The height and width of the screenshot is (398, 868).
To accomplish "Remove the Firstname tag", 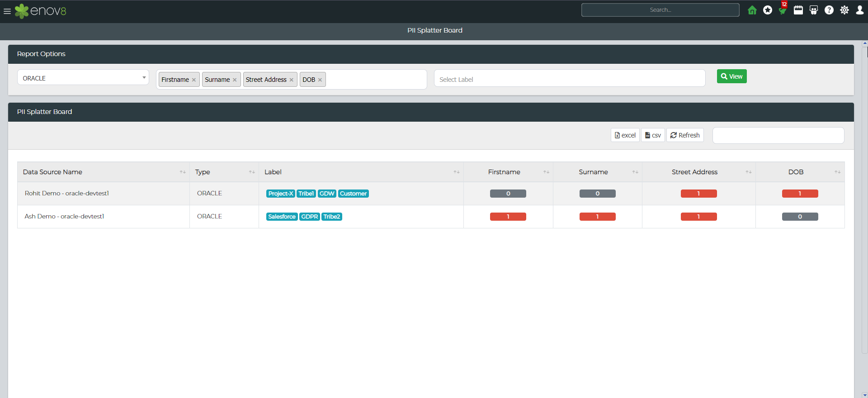I will pyautogui.click(x=194, y=80).
